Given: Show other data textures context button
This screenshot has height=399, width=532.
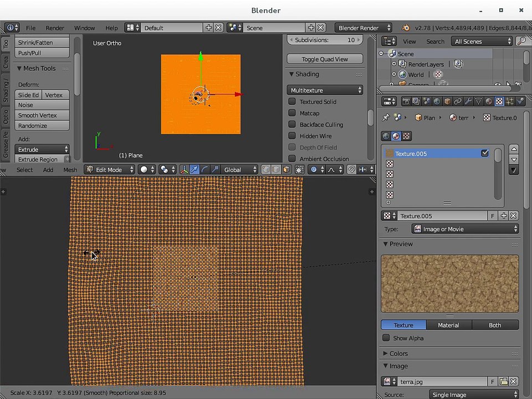Looking at the screenshot, I should tap(406, 136).
